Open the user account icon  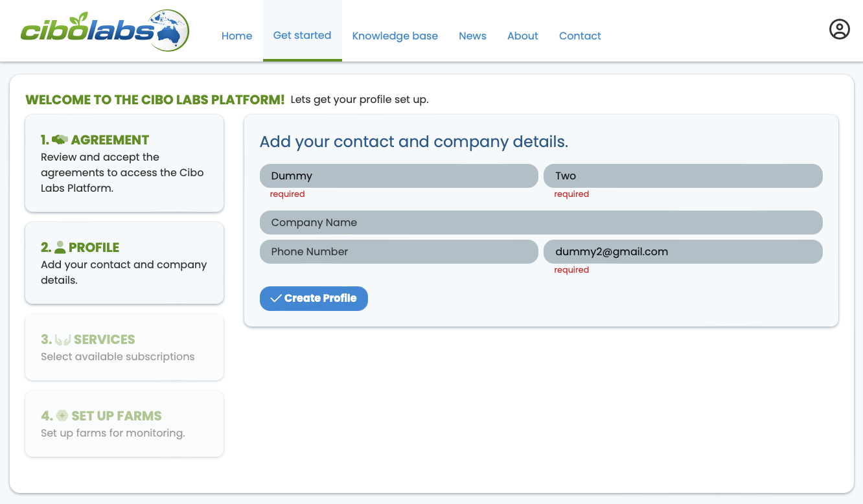pyautogui.click(x=840, y=29)
